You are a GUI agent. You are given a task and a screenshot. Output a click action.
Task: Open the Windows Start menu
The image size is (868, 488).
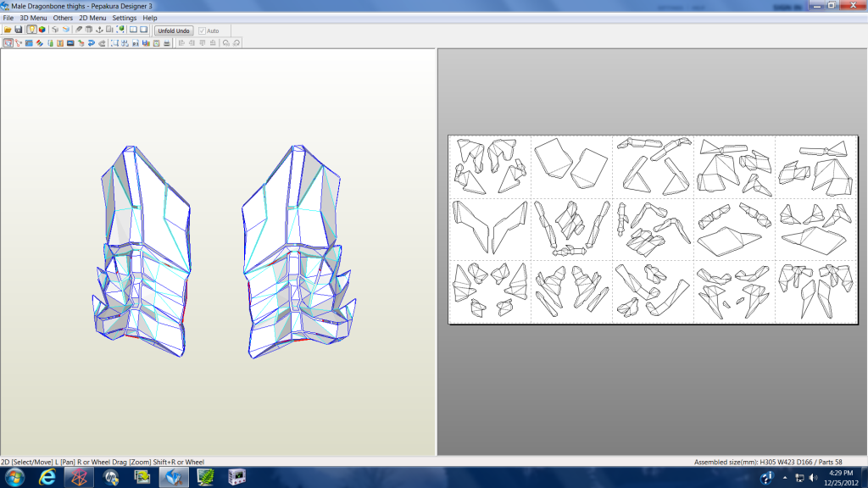point(15,477)
